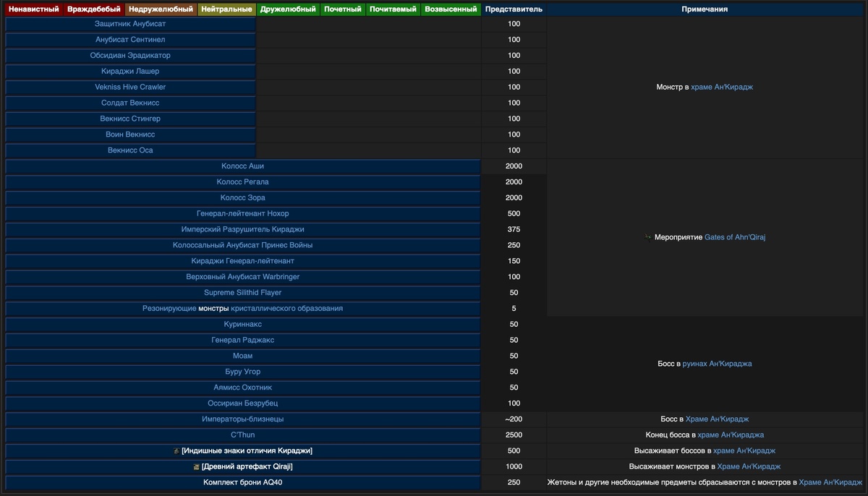Open the Векнисс Стингер link
Viewport: 868px width, 496px height.
pos(130,119)
